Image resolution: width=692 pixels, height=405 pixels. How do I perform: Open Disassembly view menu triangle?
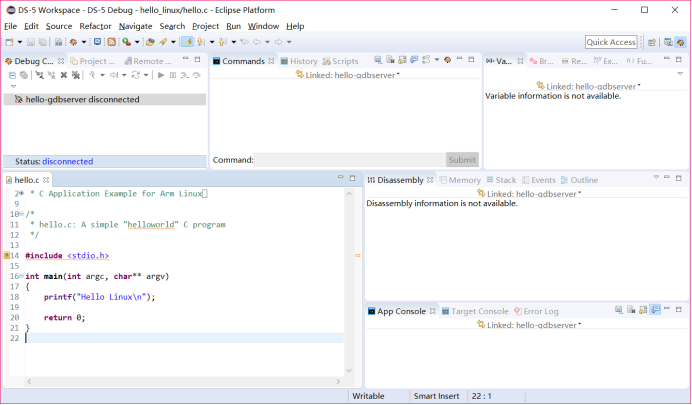click(656, 177)
